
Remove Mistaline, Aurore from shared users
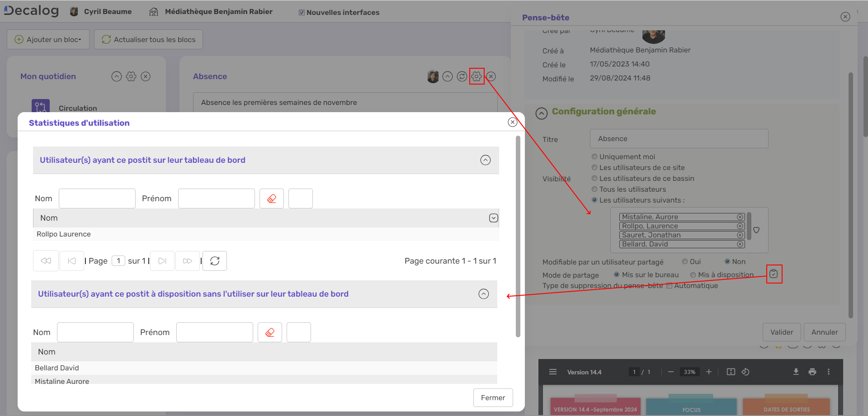(x=740, y=217)
